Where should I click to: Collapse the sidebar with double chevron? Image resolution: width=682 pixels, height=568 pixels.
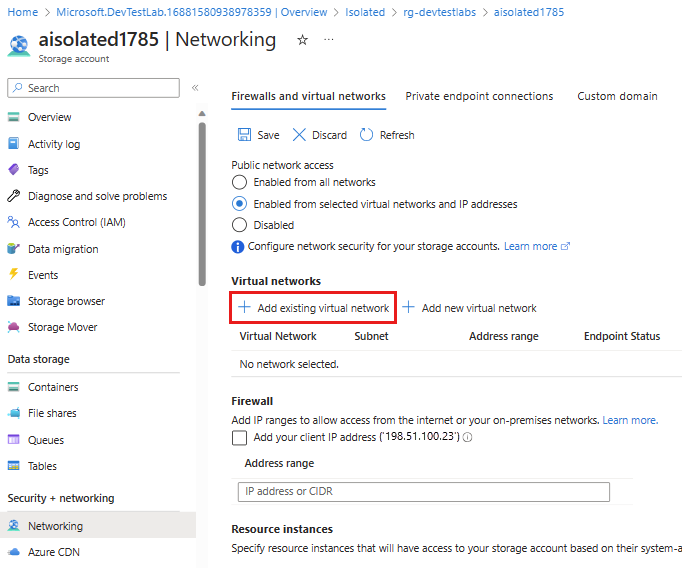(195, 88)
